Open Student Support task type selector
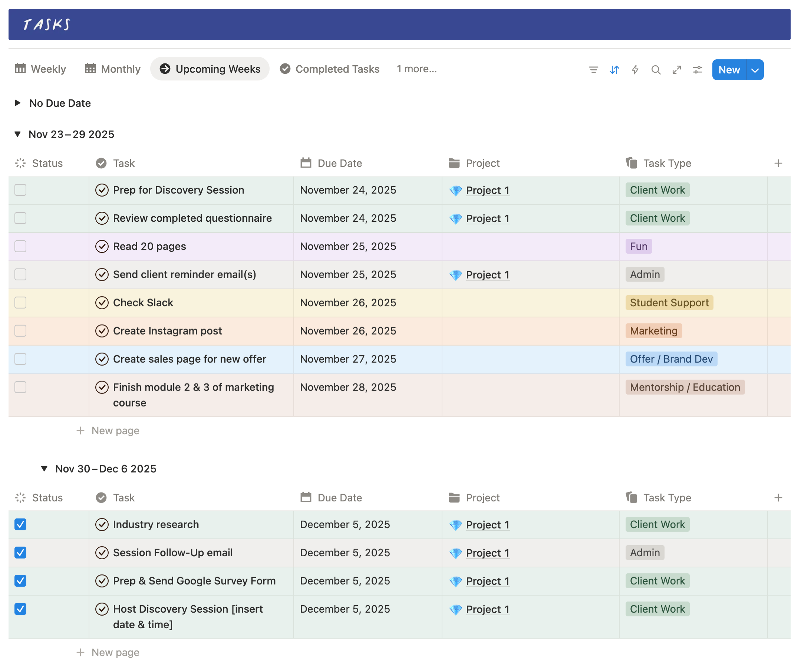Image resolution: width=801 pixels, height=672 pixels. 669,303
